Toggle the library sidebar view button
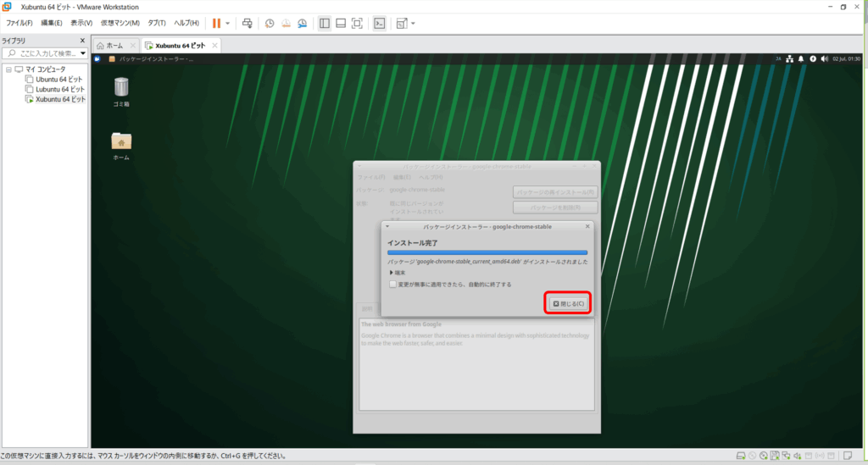Viewport: 868px width, 465px height. (324, 23)
